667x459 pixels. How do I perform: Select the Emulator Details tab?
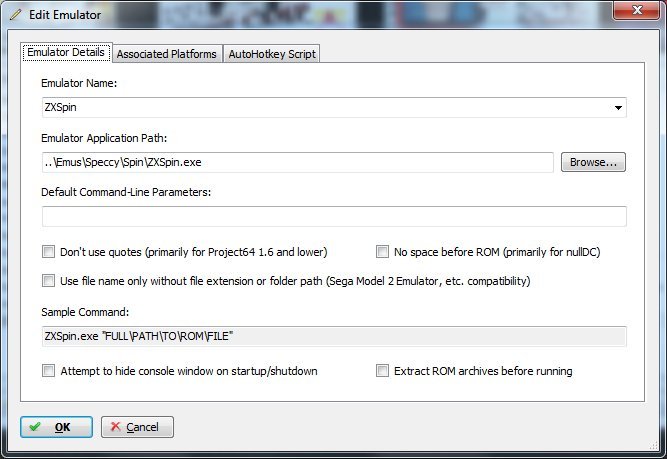(x=66, y=52)
